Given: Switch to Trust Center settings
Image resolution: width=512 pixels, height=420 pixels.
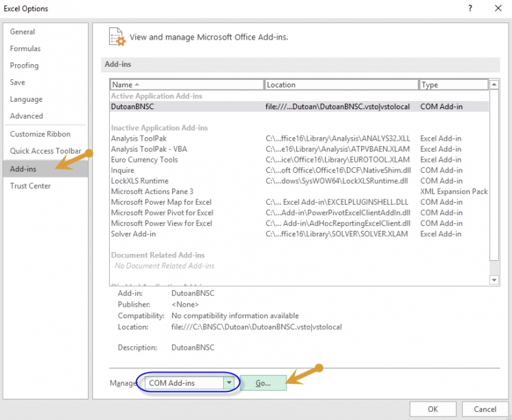Looking at the screenshot, I should pyautogui.click(x=30, y=186).
